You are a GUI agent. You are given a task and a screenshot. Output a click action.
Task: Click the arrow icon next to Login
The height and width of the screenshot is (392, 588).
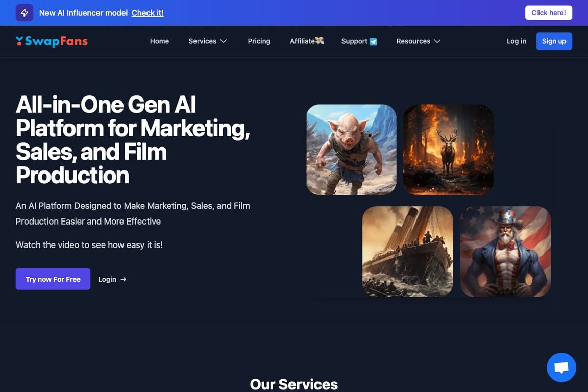(x=124, y=280)
